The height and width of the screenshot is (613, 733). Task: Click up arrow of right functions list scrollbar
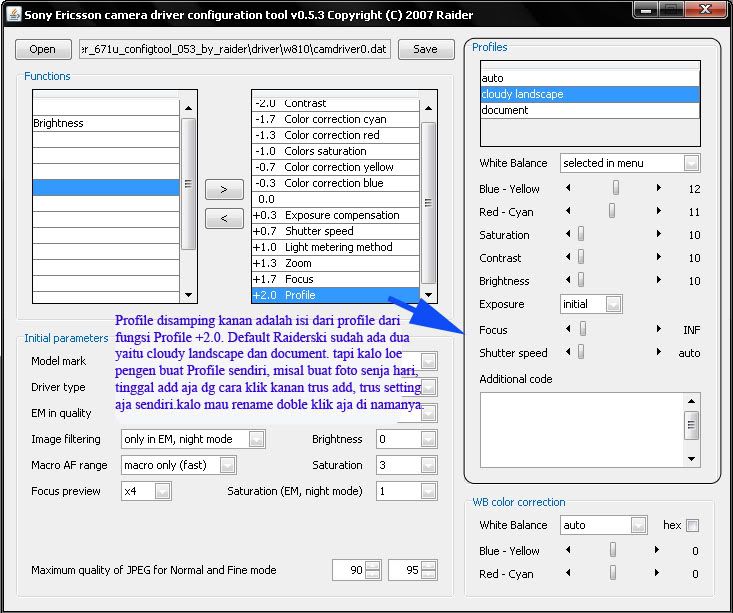[428, 108]
